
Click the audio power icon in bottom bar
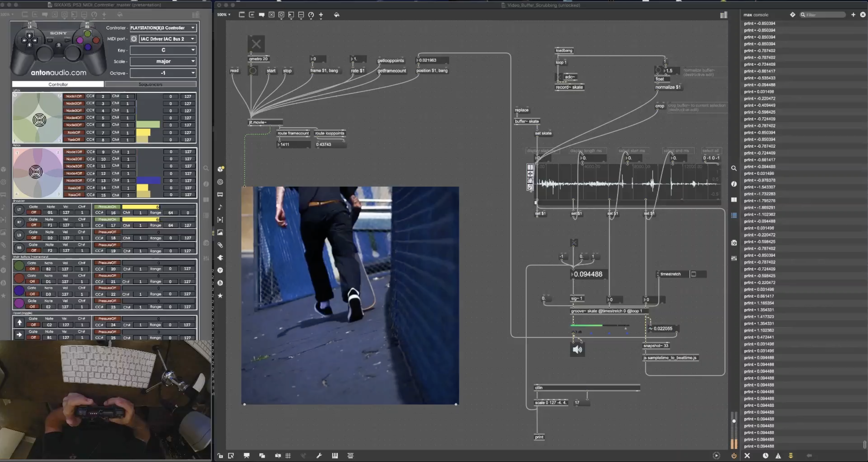point(734,456)
